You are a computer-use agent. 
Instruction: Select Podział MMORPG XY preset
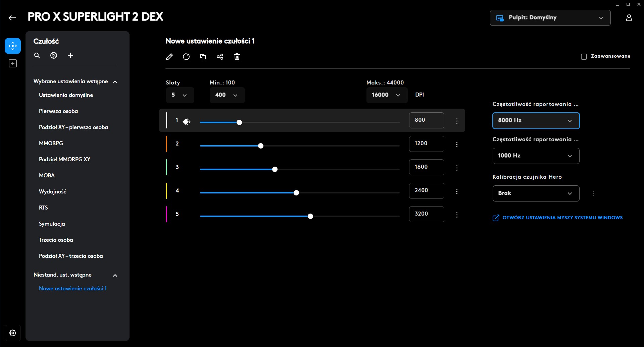(x=65, y=160)
